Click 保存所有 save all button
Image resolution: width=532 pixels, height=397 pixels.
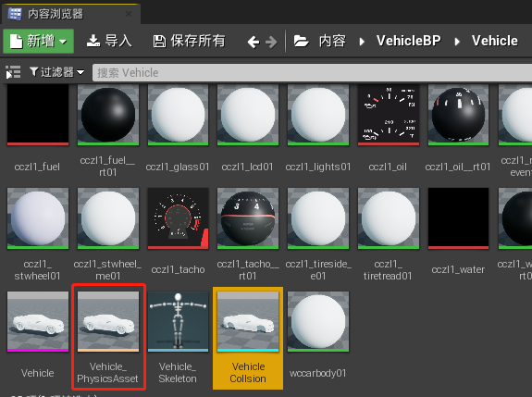[189, 41]
